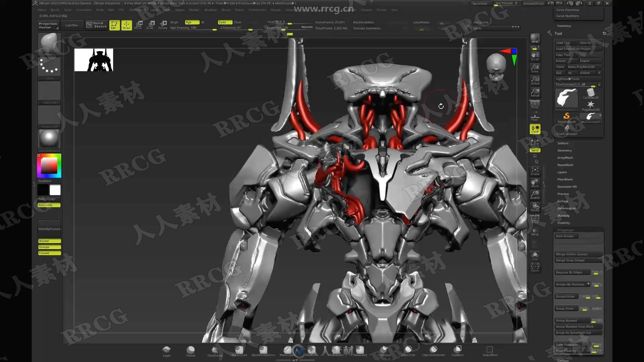Select the Move transform tool in top shelf

point(138,25)
